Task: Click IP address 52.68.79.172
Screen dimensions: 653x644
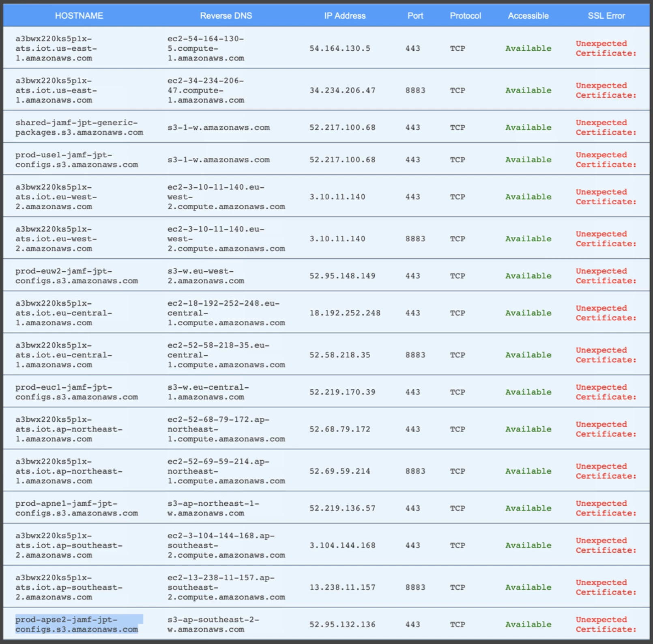Action: tap(340, 429)
